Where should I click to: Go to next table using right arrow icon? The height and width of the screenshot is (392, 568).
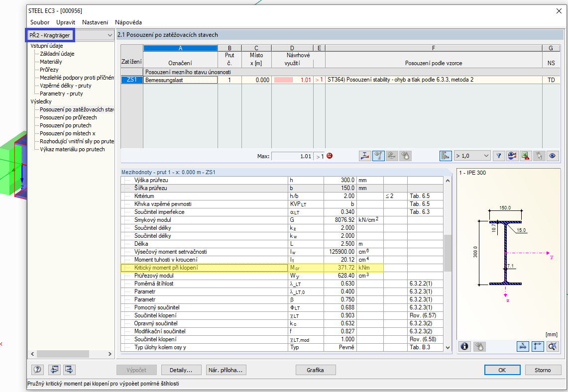69,370
